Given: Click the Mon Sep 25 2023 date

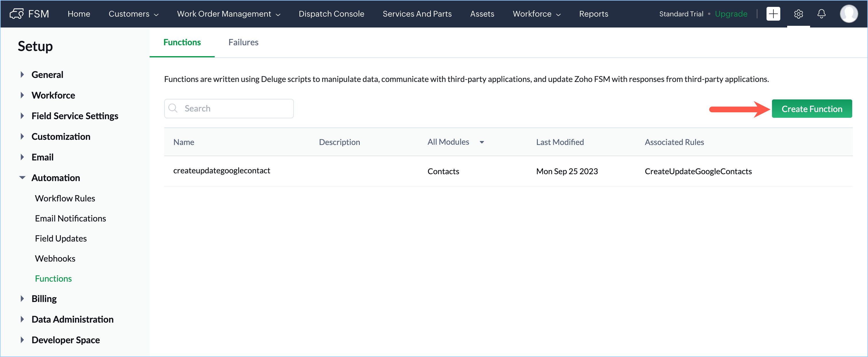Looking at the screenshot, I should [567, 171].
